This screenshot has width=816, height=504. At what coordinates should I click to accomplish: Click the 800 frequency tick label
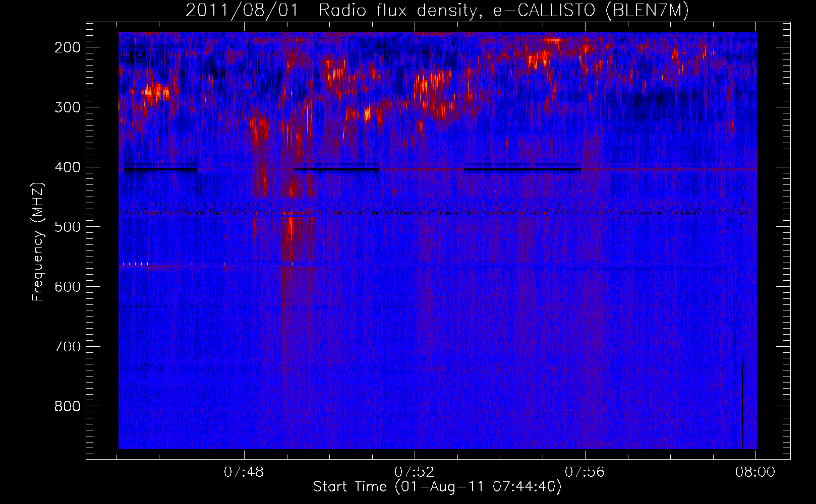[x=68, y=406]
